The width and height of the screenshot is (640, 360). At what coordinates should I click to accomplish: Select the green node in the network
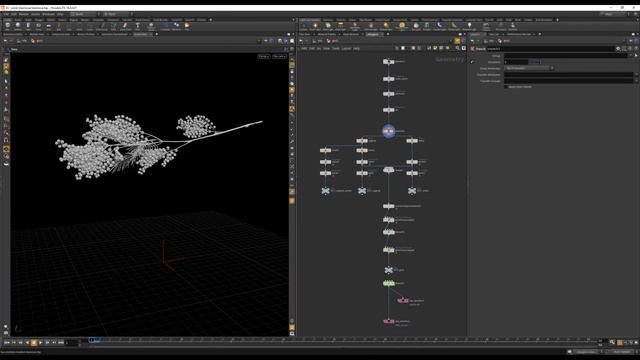point(389,283)
